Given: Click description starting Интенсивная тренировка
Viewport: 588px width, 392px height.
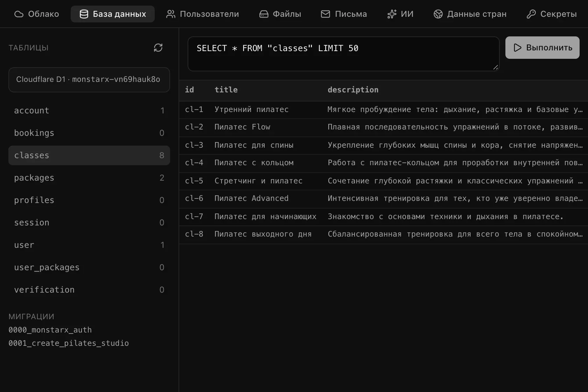Looking at the screenshot, I should click(x=455, y=198).
